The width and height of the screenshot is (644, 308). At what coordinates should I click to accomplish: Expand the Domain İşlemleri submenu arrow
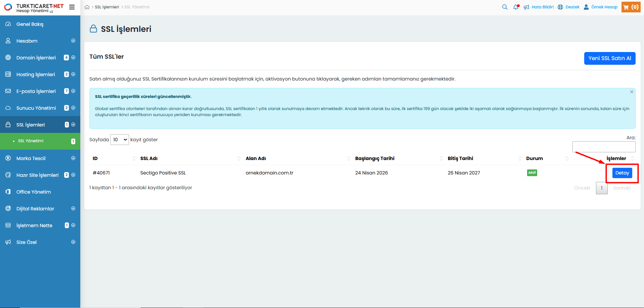point(73,57)
